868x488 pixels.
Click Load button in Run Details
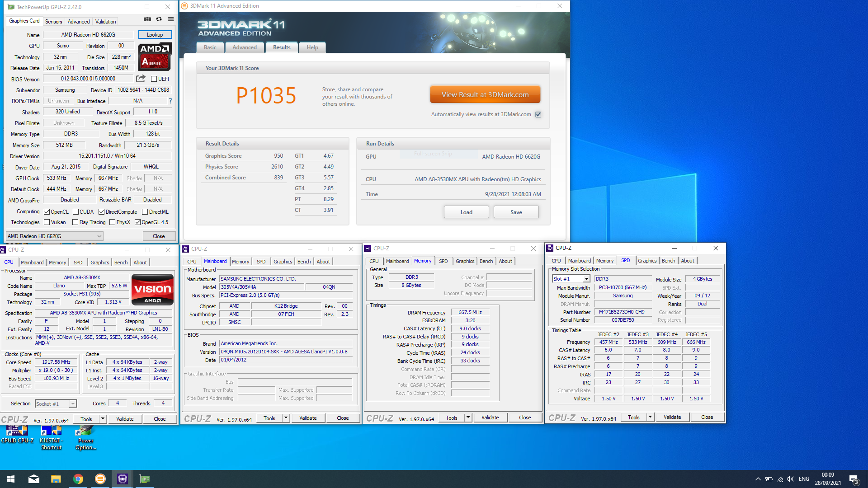tap(466, 212)
